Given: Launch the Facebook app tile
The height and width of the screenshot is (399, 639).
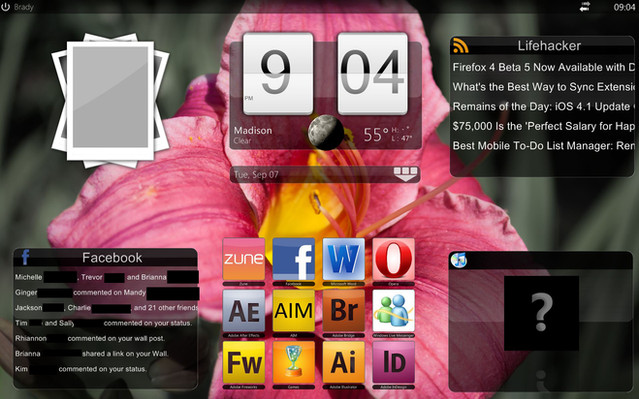Looking at the screenshot, I should point(293,259).
